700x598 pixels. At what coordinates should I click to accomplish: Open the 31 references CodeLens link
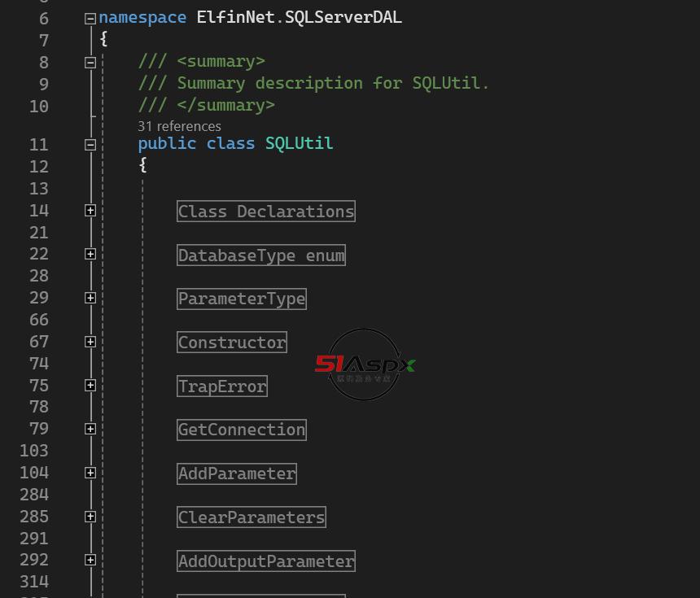179,126
